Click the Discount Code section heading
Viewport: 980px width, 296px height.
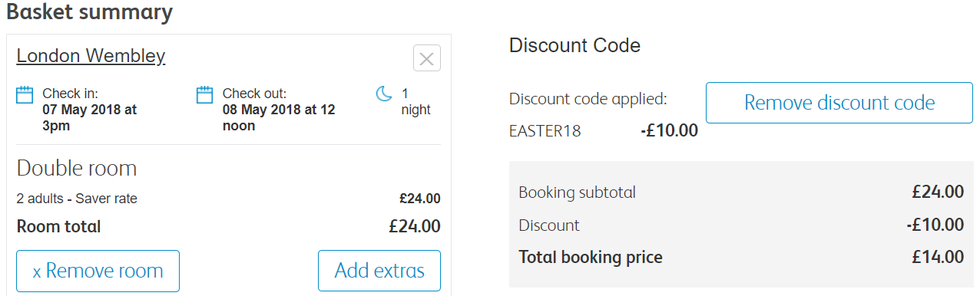click(574, 45)
